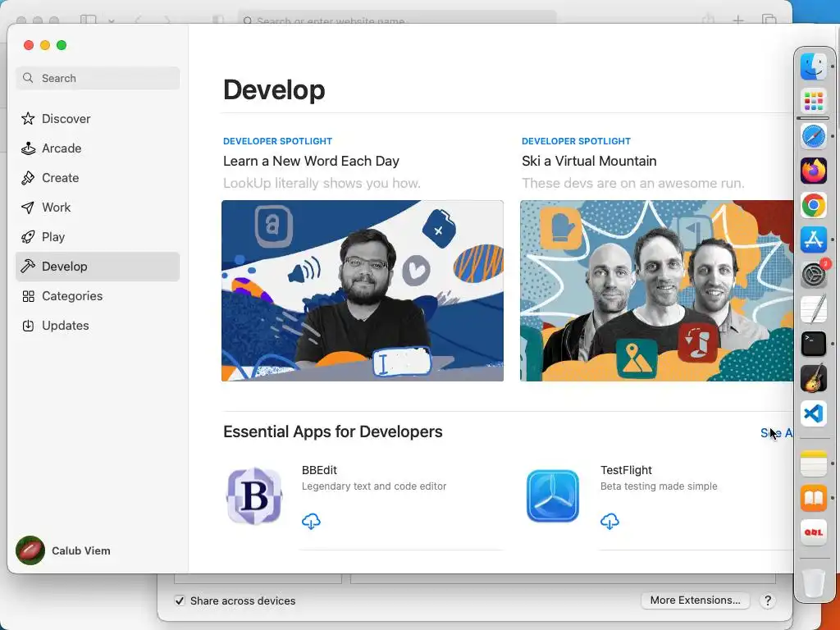Open the TestFlight app icon
The height and width of the screenshot is (630, 840).
click(x=552, y=496)
